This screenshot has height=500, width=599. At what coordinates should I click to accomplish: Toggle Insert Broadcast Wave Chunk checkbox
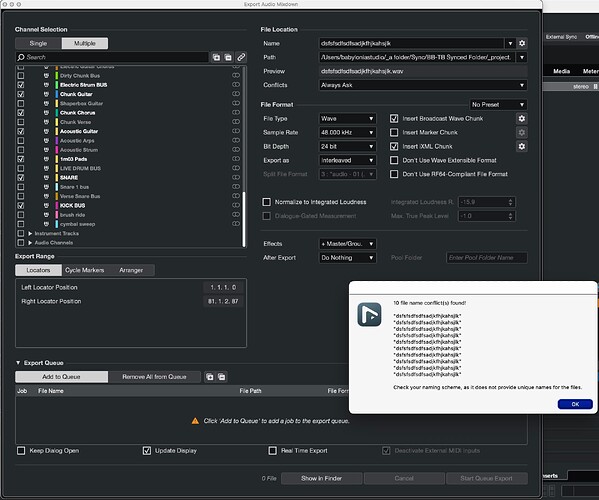coord(394,118)
